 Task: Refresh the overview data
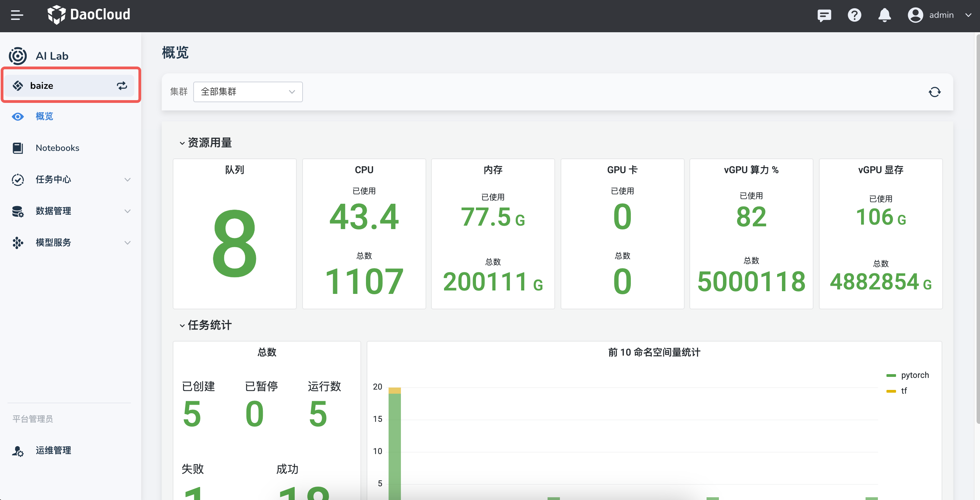click(x=934, y=92)
